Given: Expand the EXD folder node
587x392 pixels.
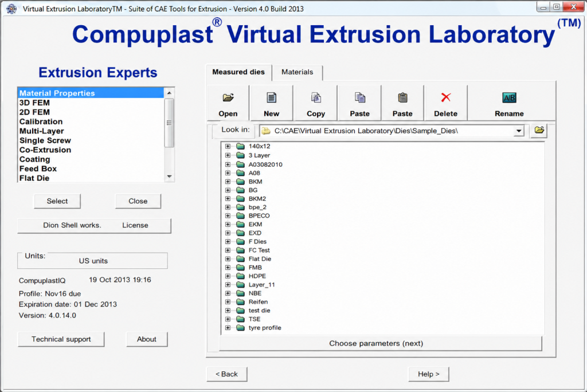Looking at the screenshot, I should (x=228, y=233).
